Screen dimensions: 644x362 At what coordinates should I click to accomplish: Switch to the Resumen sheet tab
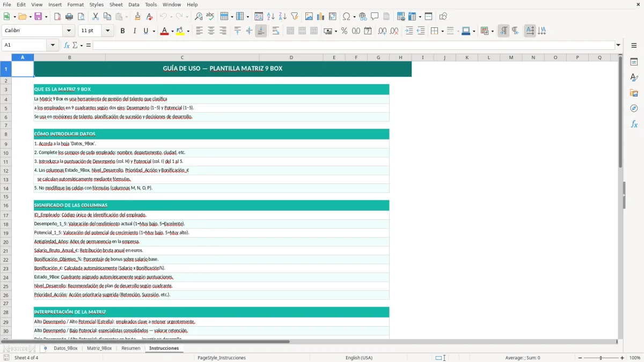click(131, 349)
